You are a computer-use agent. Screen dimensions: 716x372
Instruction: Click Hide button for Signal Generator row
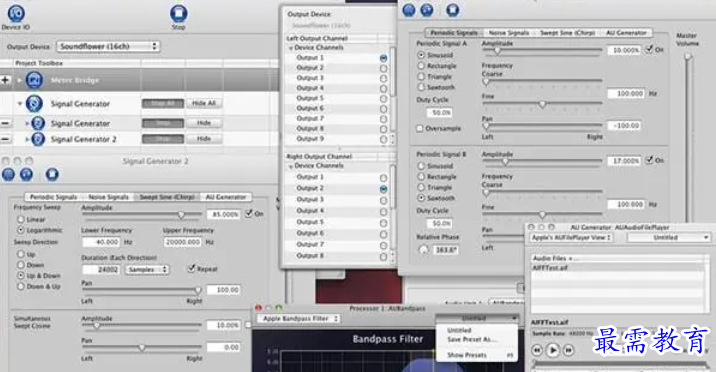point(204,123)
